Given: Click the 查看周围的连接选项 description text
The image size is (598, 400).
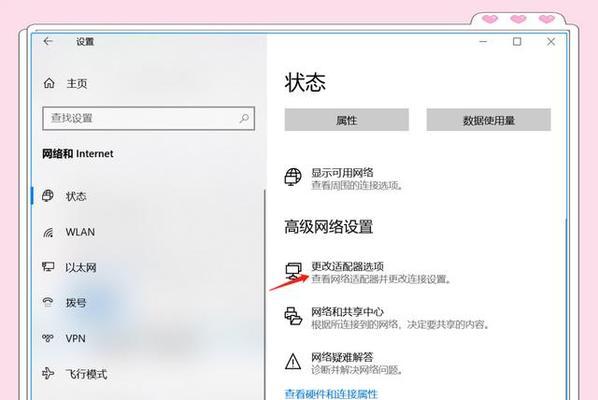Looking at the screenshot, I should tap(357, 186).
